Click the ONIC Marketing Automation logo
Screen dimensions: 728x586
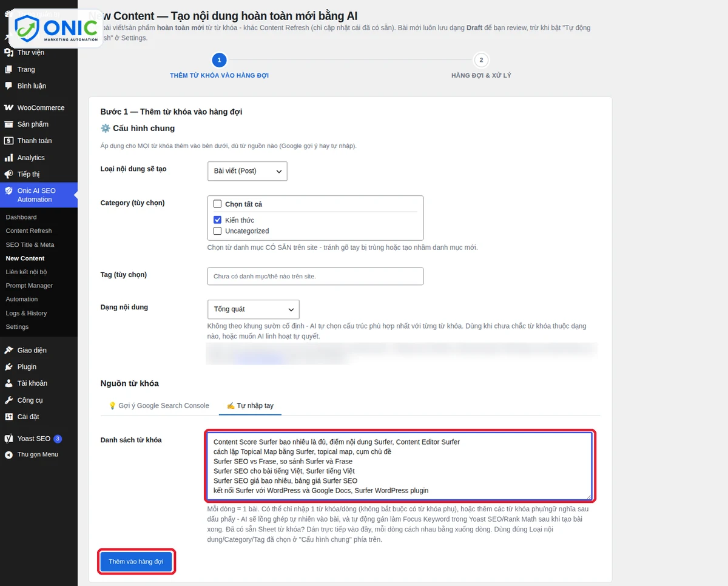(x=56, y=29)
